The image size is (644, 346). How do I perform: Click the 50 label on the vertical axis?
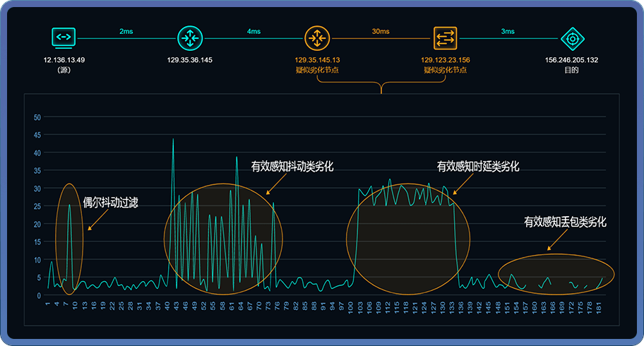coord(37,117)
